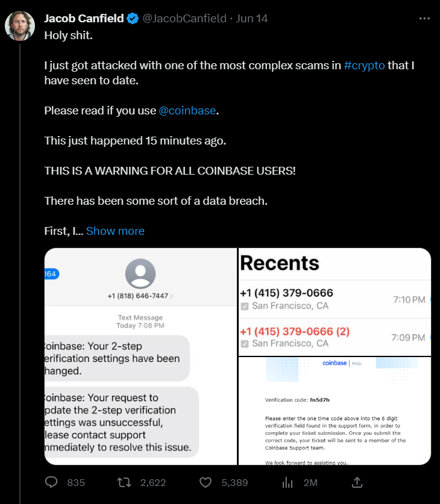Open the @coinbase mention link
This screenshot has width=440, height=504.
pyautogui.click(x=187, y=111)
